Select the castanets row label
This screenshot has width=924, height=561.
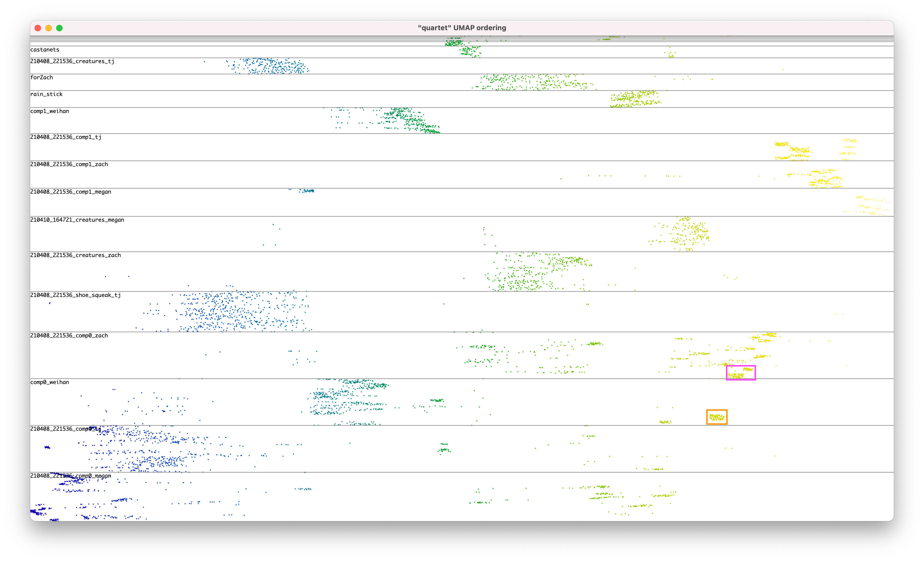click(x=45, y=50)
